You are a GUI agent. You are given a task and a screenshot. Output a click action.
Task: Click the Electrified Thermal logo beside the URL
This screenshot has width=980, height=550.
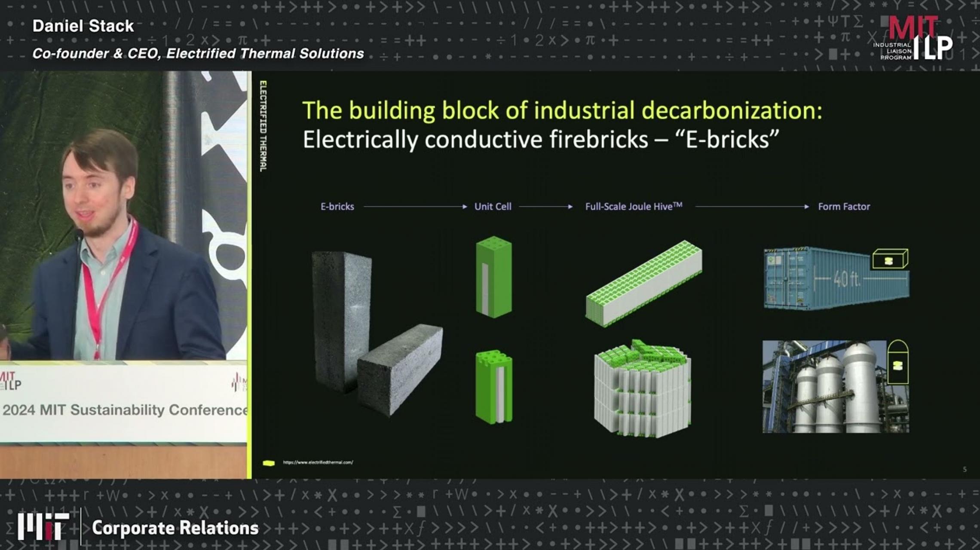tap(268, 462)
